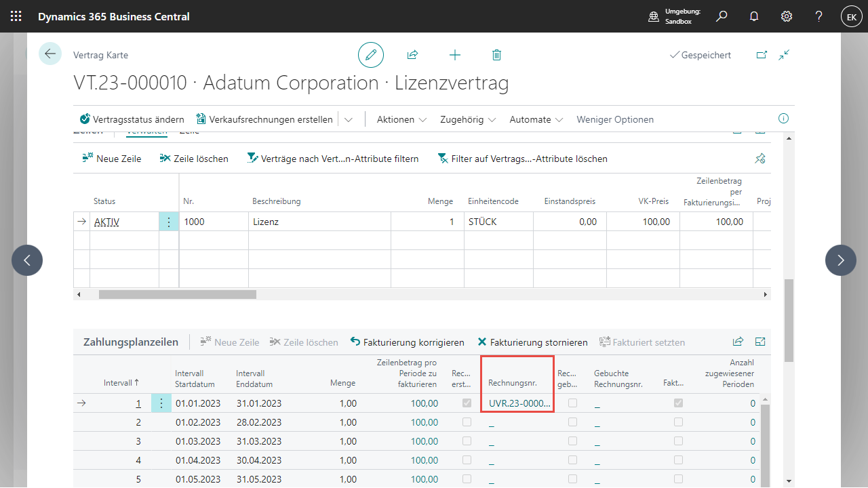Viewport: 868px width, 488px height.
Task: Toggle invoice posted checkbox in interval 3 row
Action: [x=572, y=441]
